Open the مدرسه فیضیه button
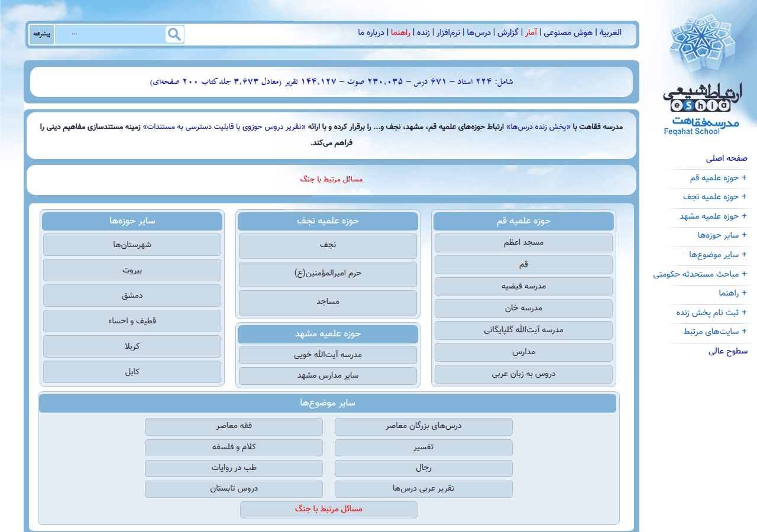The width and height of the screenshot is (757, 532). 523,287
